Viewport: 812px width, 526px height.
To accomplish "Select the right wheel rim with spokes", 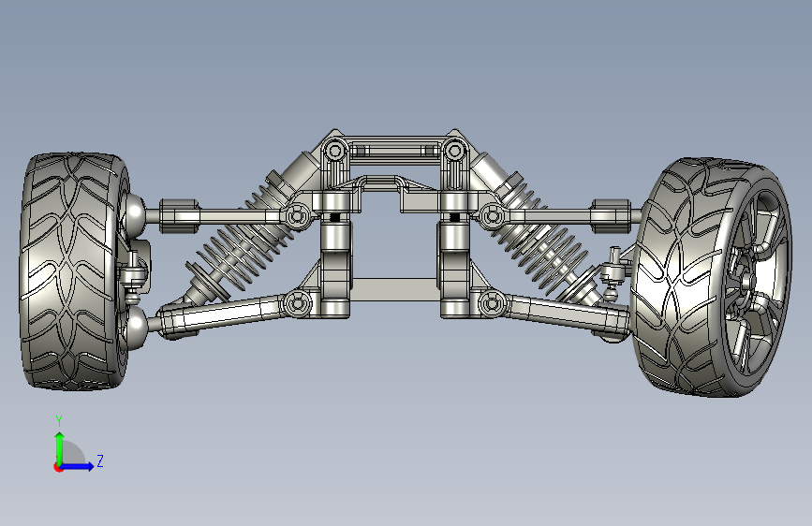I will tap(755, 280).
